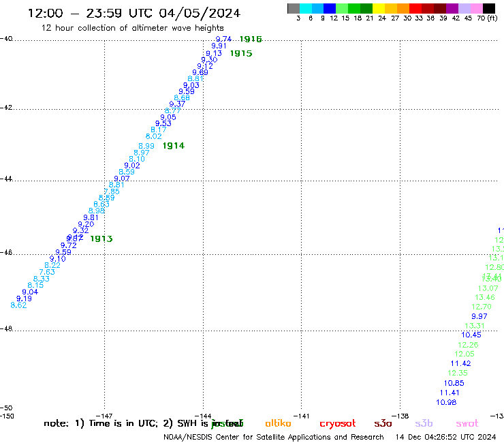Pick the yellow swatch in the wave height scale
The image size is (504, 443).
click(379, 8)
